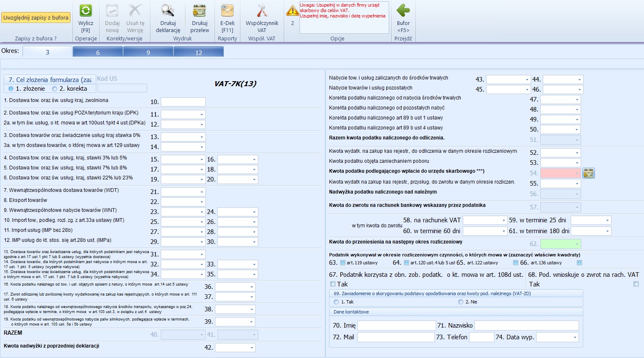This screenshot has height=358, width=644.
Task: Open dropdown arrow of field 44
Action: click(579, 80)
